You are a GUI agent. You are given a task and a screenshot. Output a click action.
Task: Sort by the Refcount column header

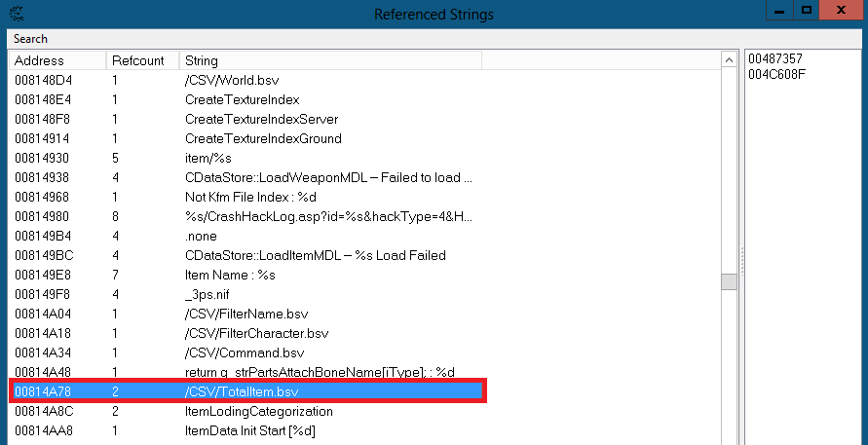coord(142,60)
